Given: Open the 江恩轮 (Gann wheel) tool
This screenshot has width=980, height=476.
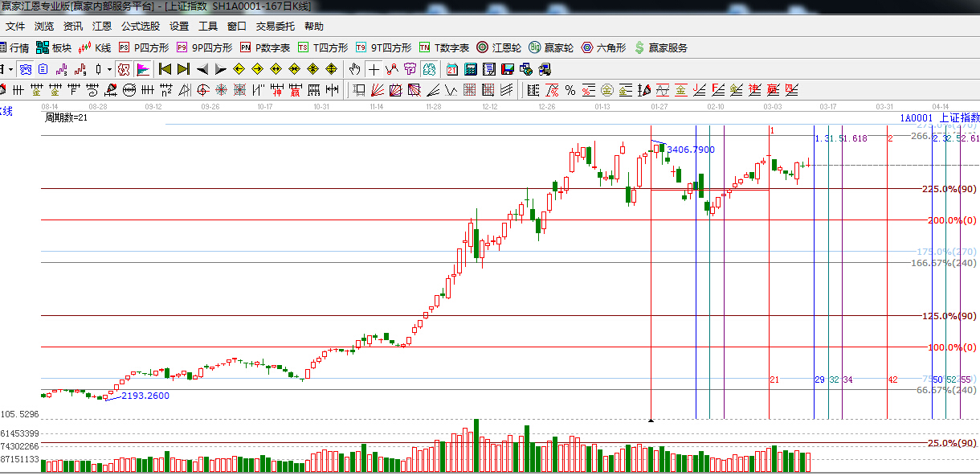Looking at the screenshot, I should pos(501,48).
